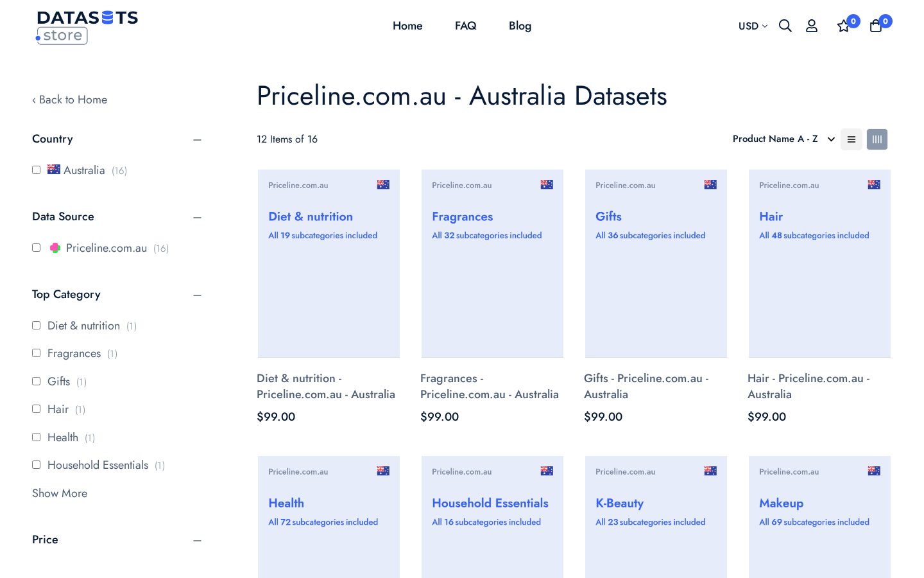Viewport: 924px width, 578px height.
Task: Open Fragrances product title link
Action: click(490, 387)
